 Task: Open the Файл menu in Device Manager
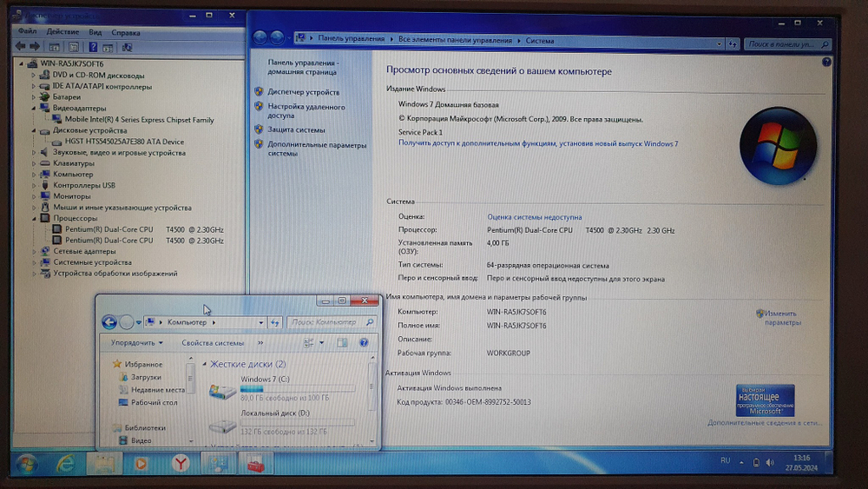(x=27, y=31)
